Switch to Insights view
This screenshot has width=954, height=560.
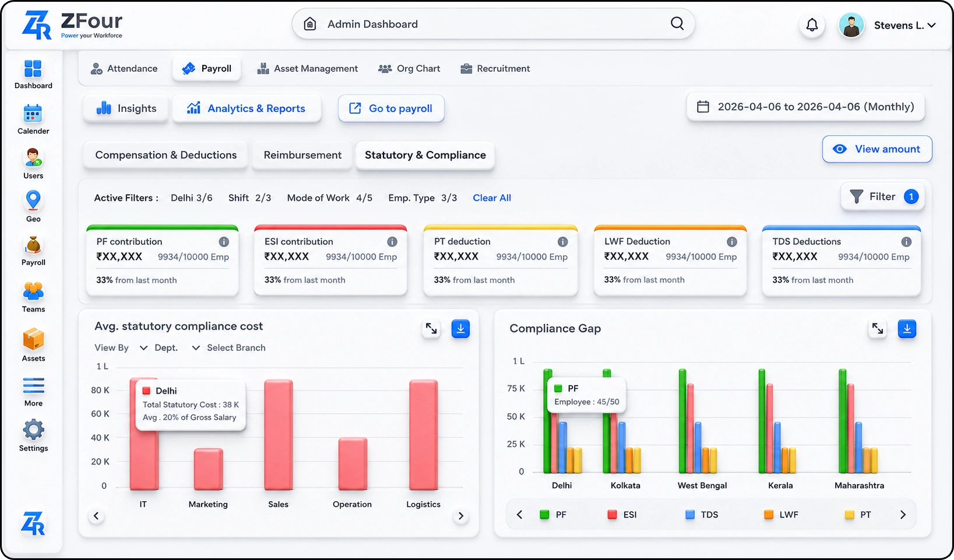[126, 108]
